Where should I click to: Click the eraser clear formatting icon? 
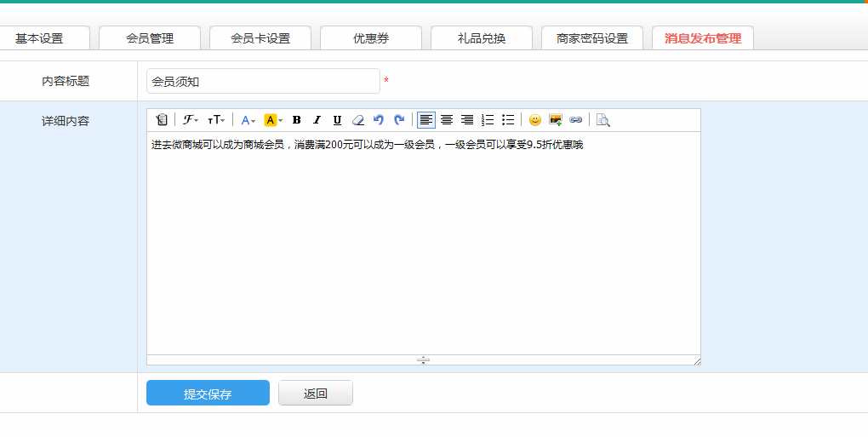pos(358,120)
